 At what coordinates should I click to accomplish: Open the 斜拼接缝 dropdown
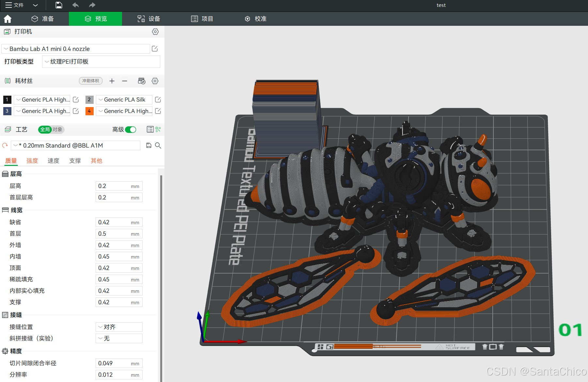coord(119,339)
